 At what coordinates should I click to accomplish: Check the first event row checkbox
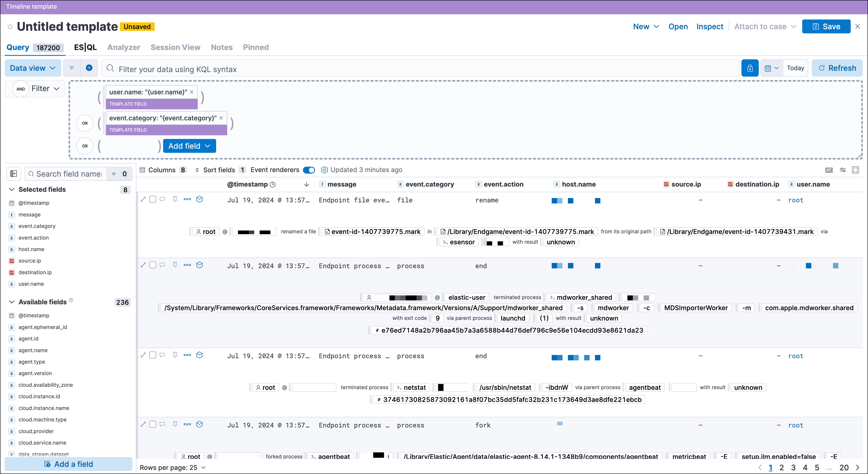(x=153, y=199)
